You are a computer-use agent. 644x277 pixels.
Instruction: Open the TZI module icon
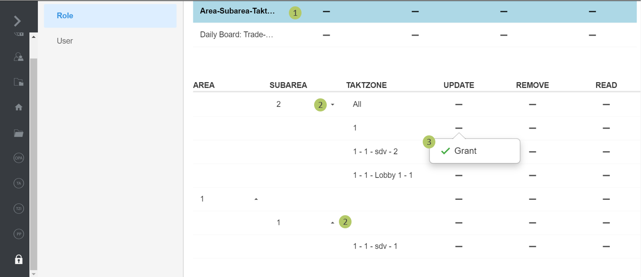click(18, 209)
